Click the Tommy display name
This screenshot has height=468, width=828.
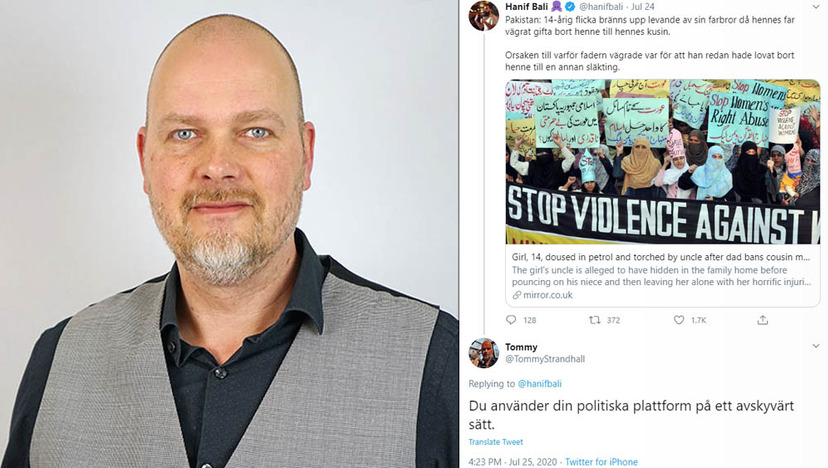(521, 347)
